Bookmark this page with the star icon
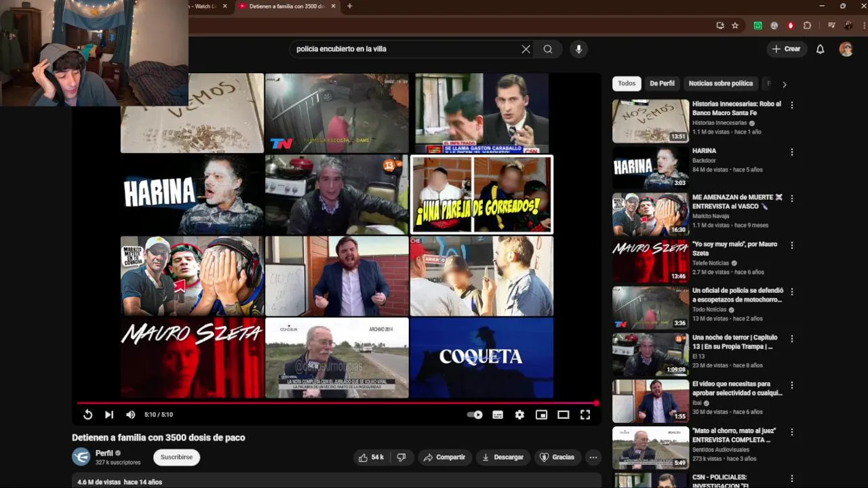Screen dimensions: 868x488 [735, 26]
